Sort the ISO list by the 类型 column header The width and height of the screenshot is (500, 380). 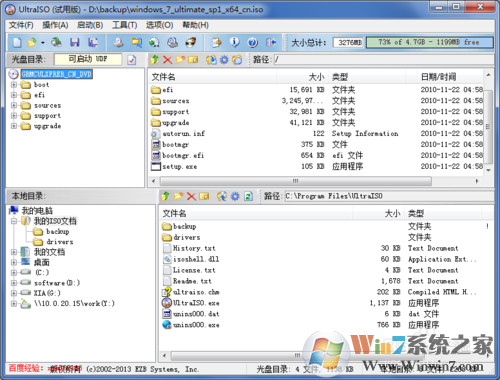pyautogui.click(x=367, y=77)
